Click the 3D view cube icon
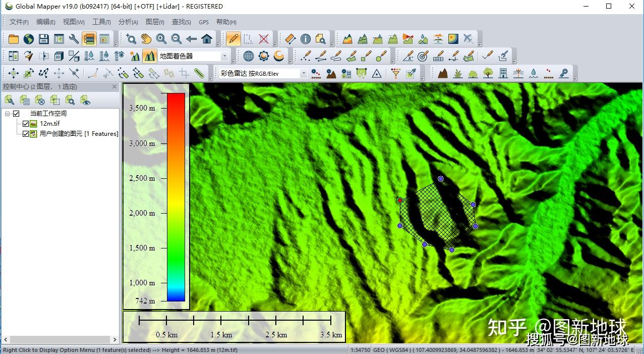Image resolution: width=644 pixels, height=354 pixels. pos(59,56)
